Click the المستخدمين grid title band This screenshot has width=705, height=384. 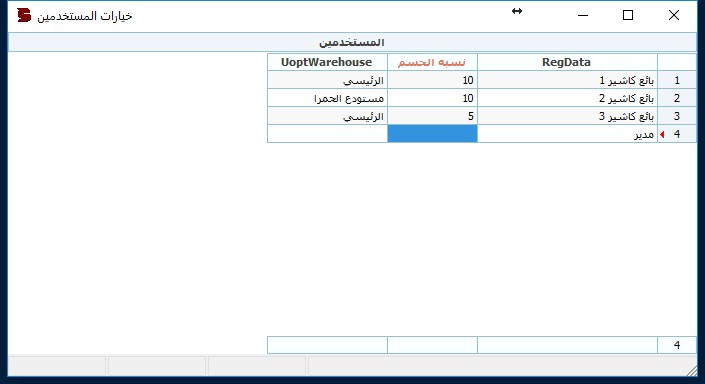click(352, 42)
